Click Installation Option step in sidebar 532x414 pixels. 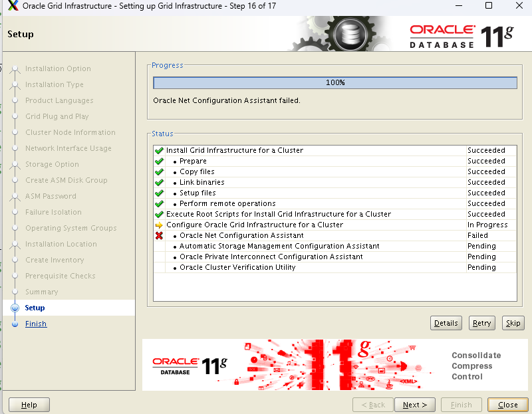pos(58,69)
